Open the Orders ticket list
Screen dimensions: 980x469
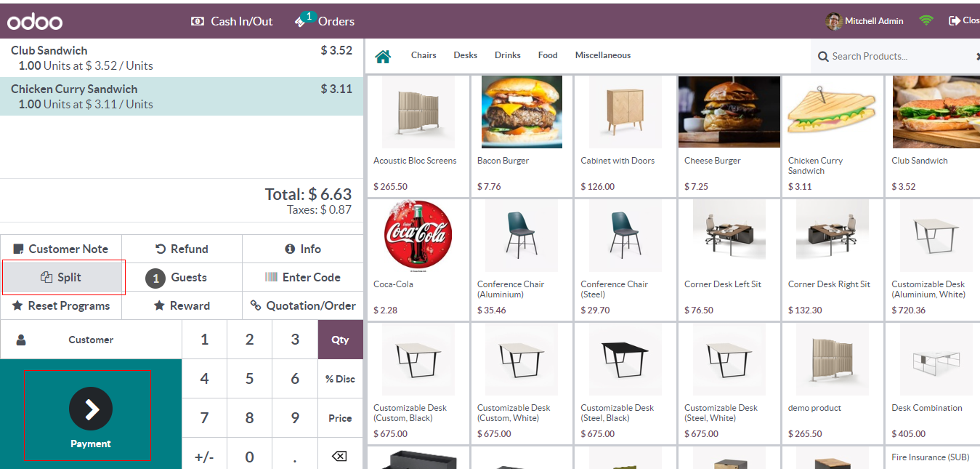325,20
